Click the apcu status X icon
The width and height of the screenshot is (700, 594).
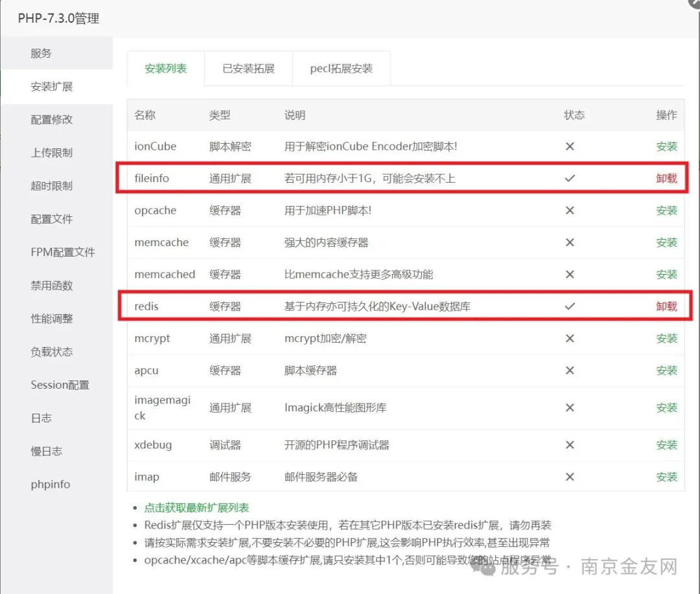pyautogui.click(x=570, y=371)
